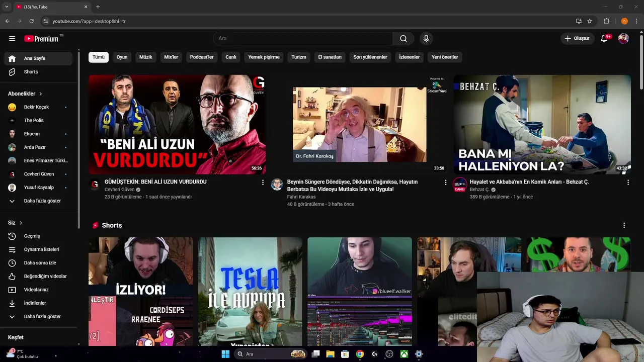Select the Yeni öneriler chip
The width and height of the screenshot is (644, 362).
point(445,57)
